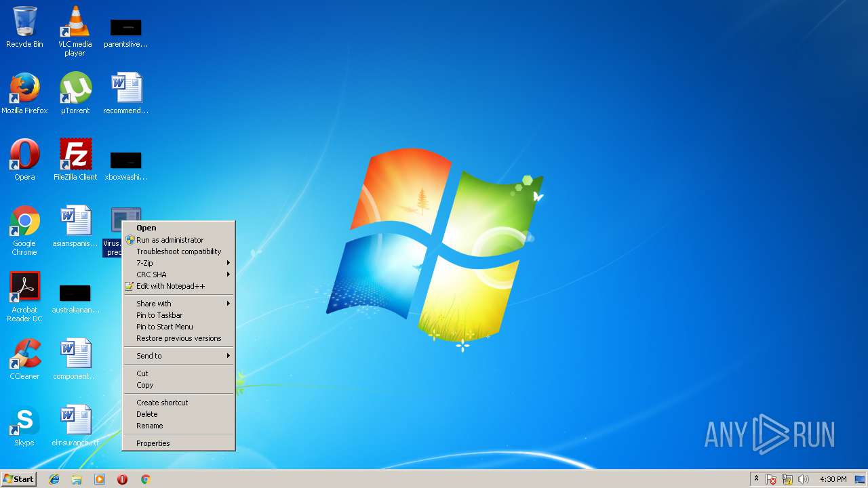The image size is (868, 488).
Task: Click the CCleaner desktop shortcut
Action: click(x=24, y=359)
